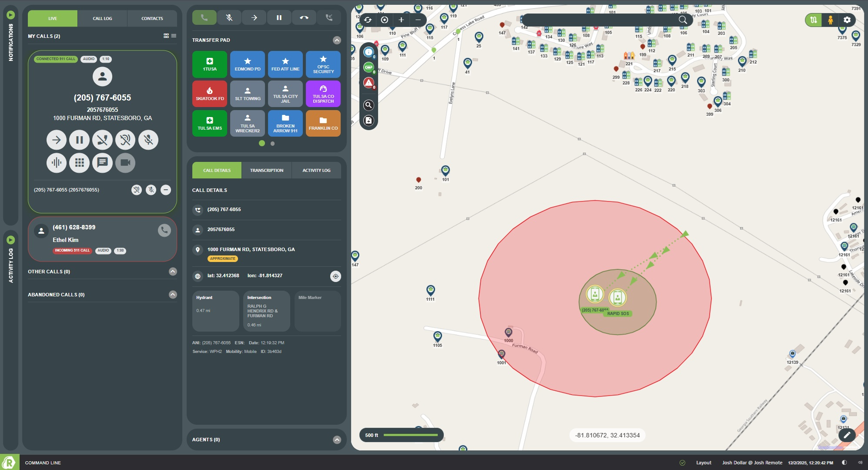Open the map settings gear
Image resolution: width=868 pixels, height=470 pixels.
coord(847,20)
